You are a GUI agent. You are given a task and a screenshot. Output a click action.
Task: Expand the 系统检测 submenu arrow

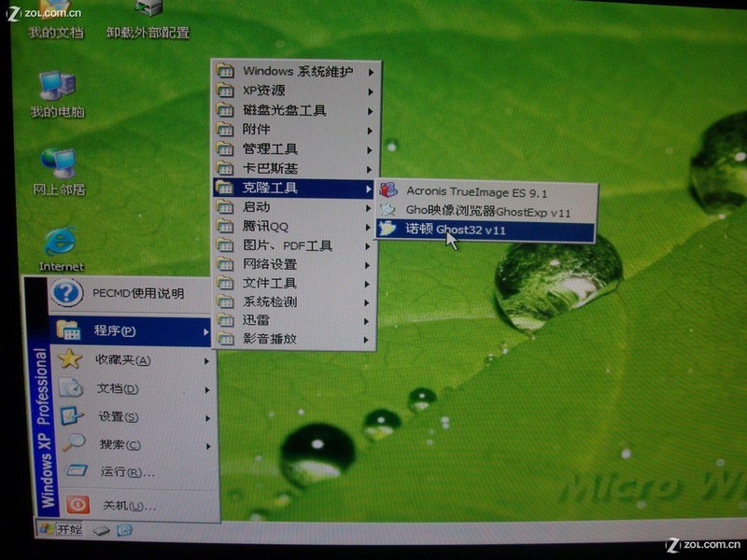click(x=367, y=302)
